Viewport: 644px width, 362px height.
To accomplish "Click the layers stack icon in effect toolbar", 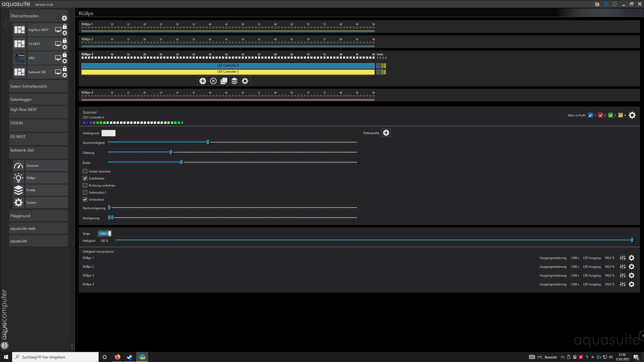I will (234, 81).
